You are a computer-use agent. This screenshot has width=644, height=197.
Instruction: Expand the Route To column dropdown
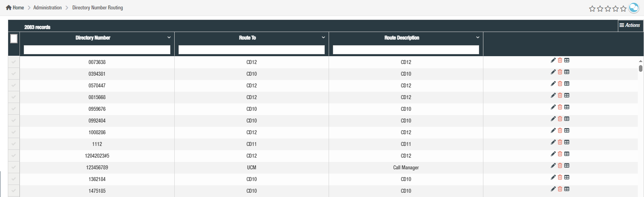323,37
